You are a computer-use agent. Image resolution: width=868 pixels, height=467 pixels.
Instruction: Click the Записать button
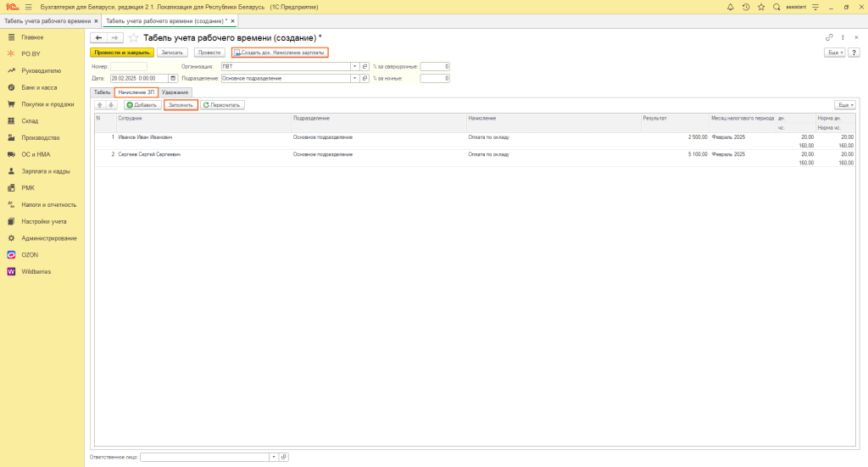pos(172,53)
